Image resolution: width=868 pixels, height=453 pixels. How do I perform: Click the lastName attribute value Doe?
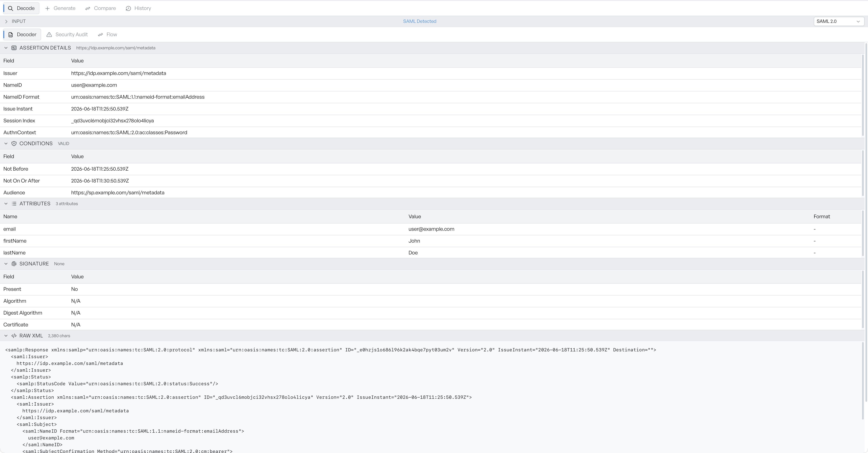click(413, 253)
